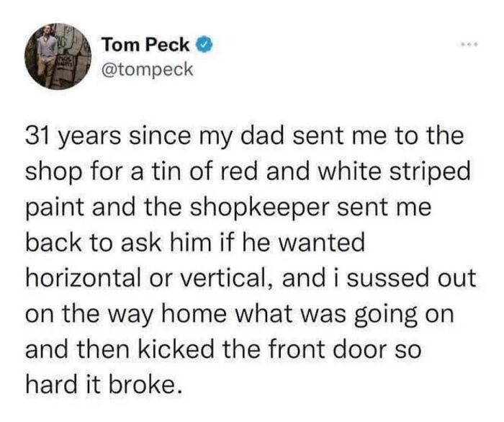Click the blue verified badge icon
This screenshot has width=504, height=422.
(x=204, y=45)
